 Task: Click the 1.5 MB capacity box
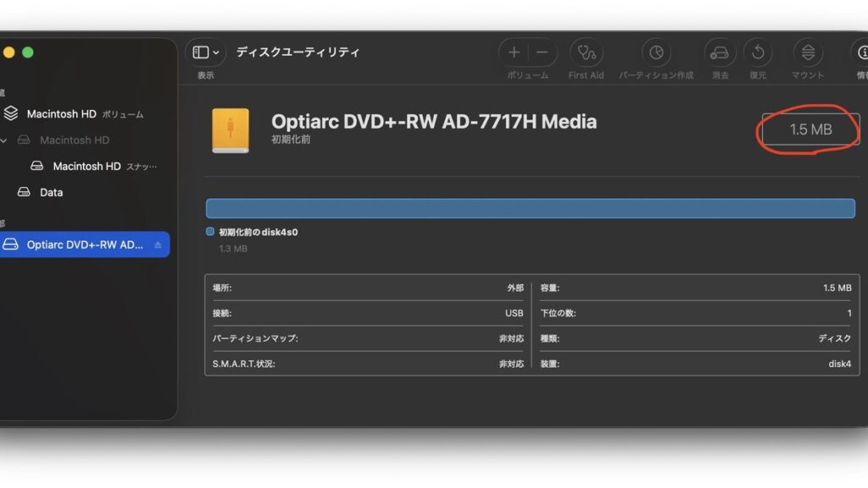(810, 130)
